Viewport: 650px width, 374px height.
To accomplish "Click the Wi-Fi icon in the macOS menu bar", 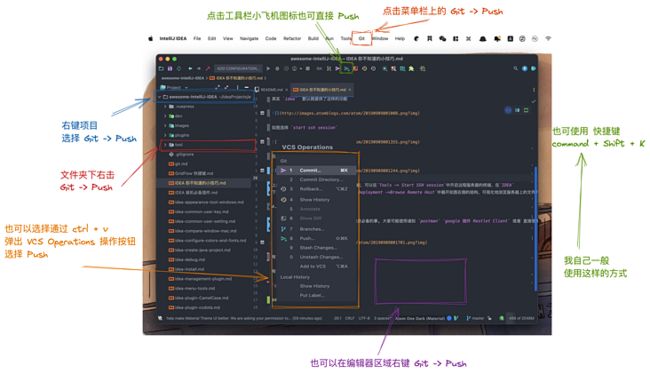I will click(548, 39).
